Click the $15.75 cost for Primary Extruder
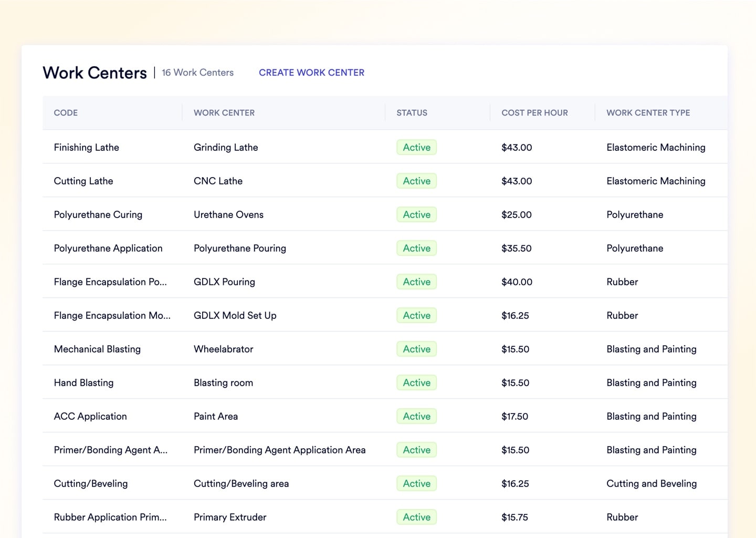 click(514, 517)
